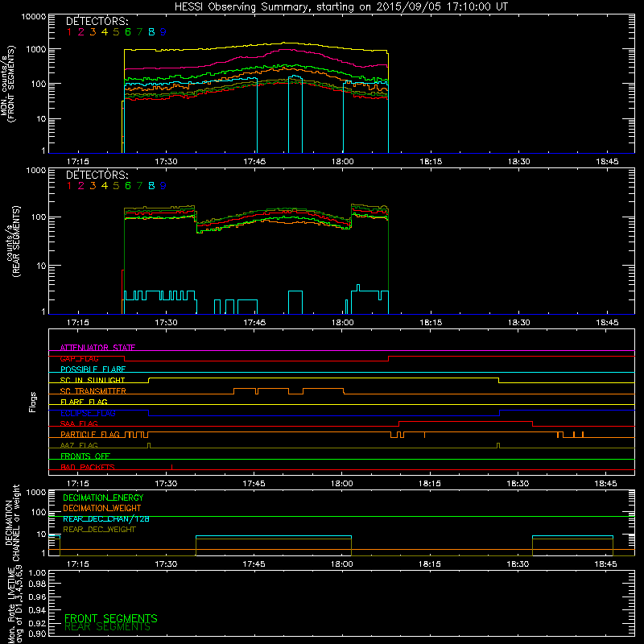This screenshot has width=644, height=644.
Task: Click the DECIMATION_ENERGY legend entry
Action: click(103, 497)
